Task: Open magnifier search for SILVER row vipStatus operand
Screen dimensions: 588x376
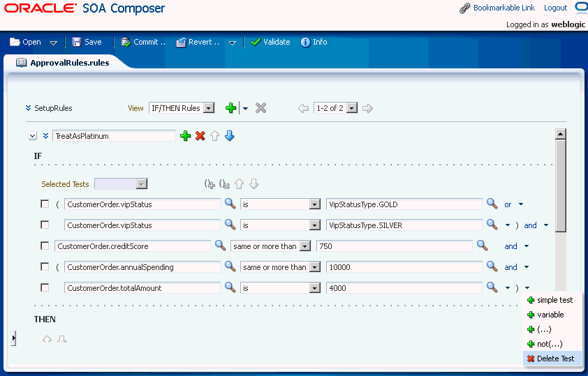Action: click(x=230, y=225)
